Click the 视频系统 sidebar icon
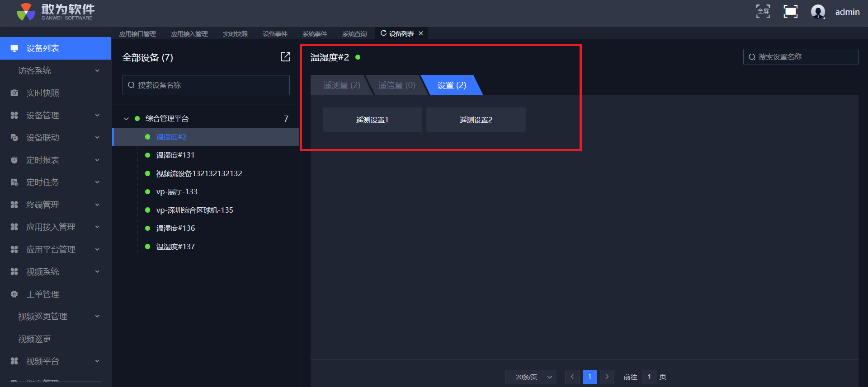 [14, 271]
